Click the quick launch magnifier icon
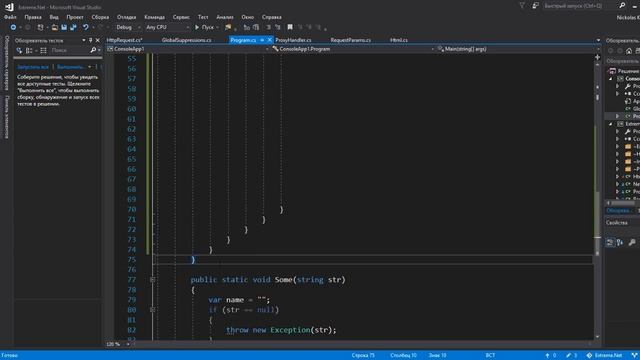 pos(622,6)
